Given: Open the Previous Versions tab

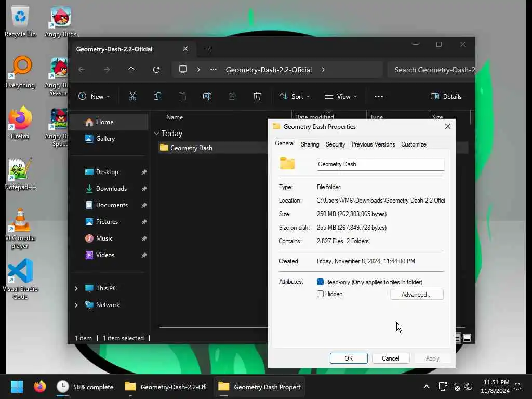Looking at the screenshot, I should pyautogui.click(x=373, y=144).
